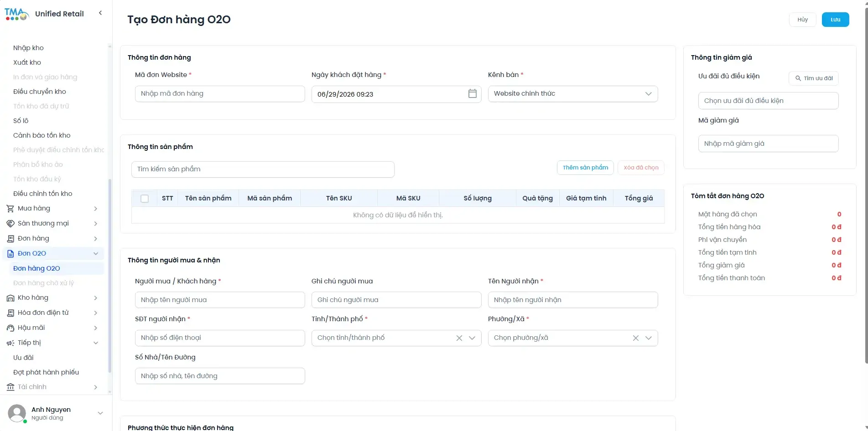This screenshot has height=431, width=868.
Task: Open Điều chuyển kho menu item
Action: (x=40, y=92)
